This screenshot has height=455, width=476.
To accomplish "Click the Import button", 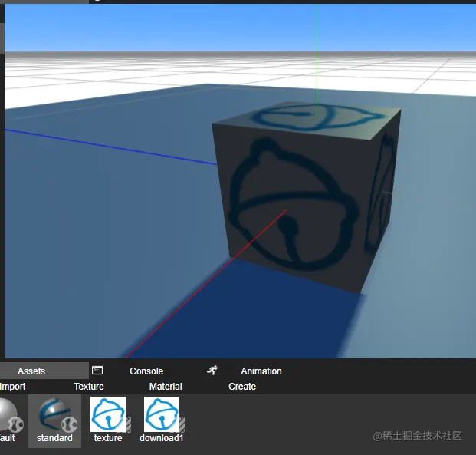I will click(12, 387).
